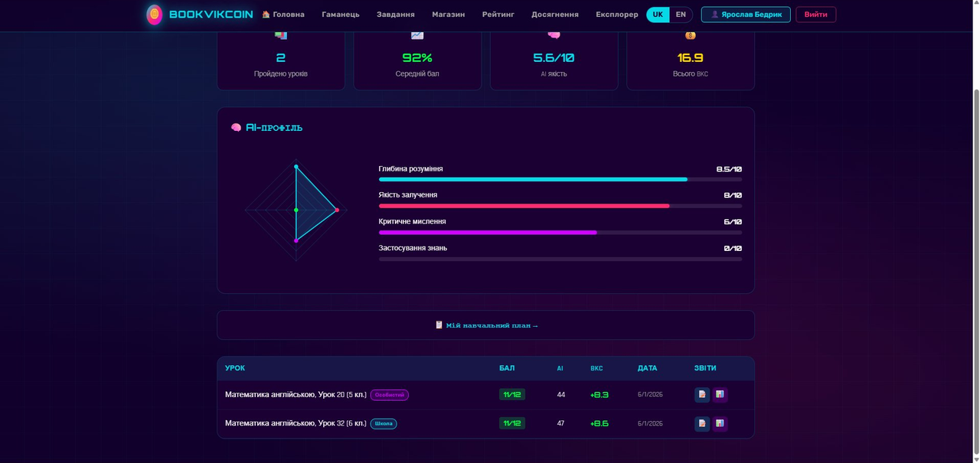Go to the Магазин page
Viewport: 980px width, 463px height.
[448, 15]
